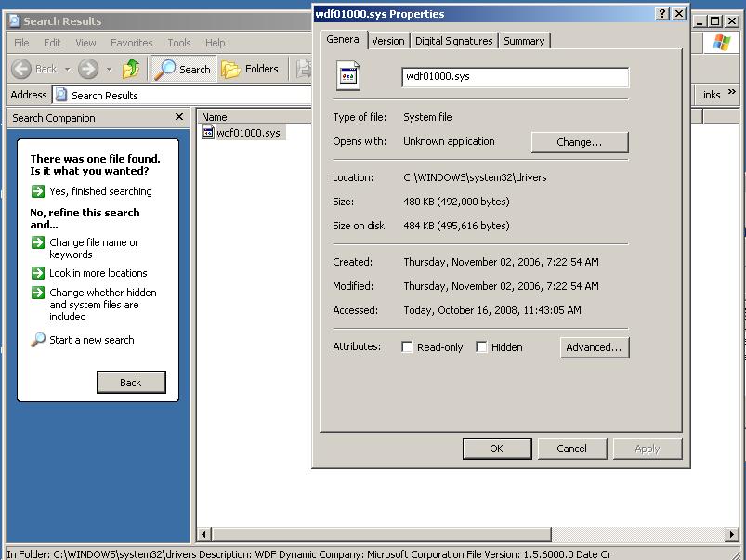
Task: Click the file name input field
Action: 516,77
